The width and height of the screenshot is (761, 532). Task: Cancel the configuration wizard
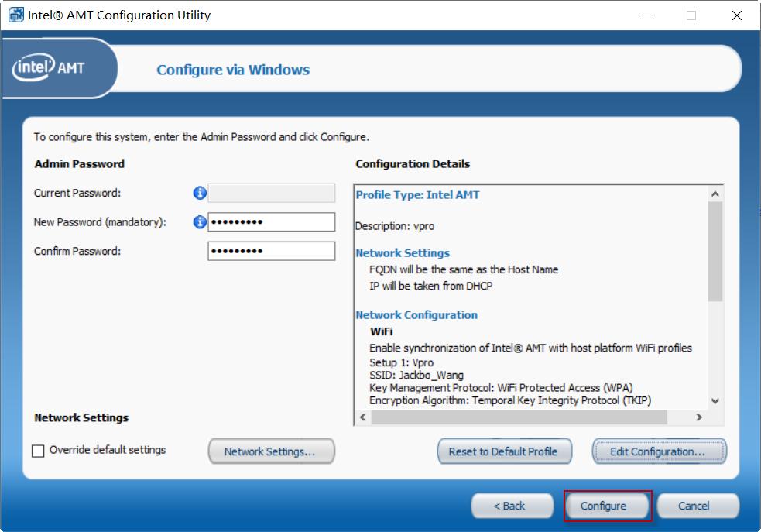(x=694, y=506)
